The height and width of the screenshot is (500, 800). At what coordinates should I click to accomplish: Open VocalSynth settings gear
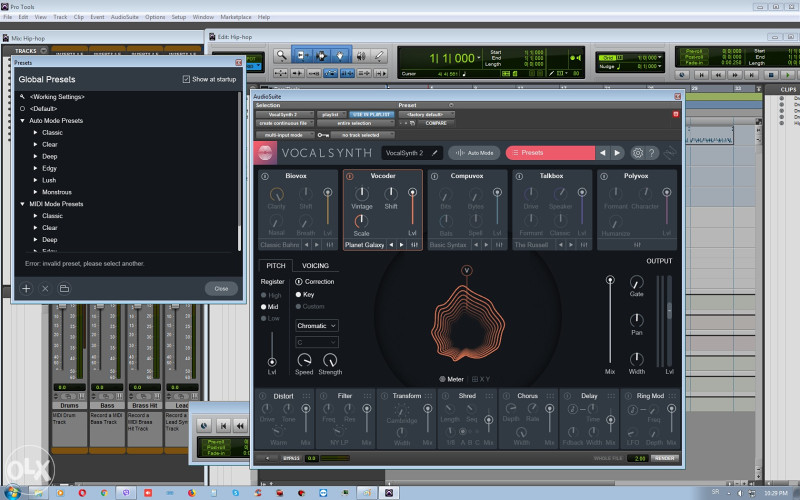point(638,153)
